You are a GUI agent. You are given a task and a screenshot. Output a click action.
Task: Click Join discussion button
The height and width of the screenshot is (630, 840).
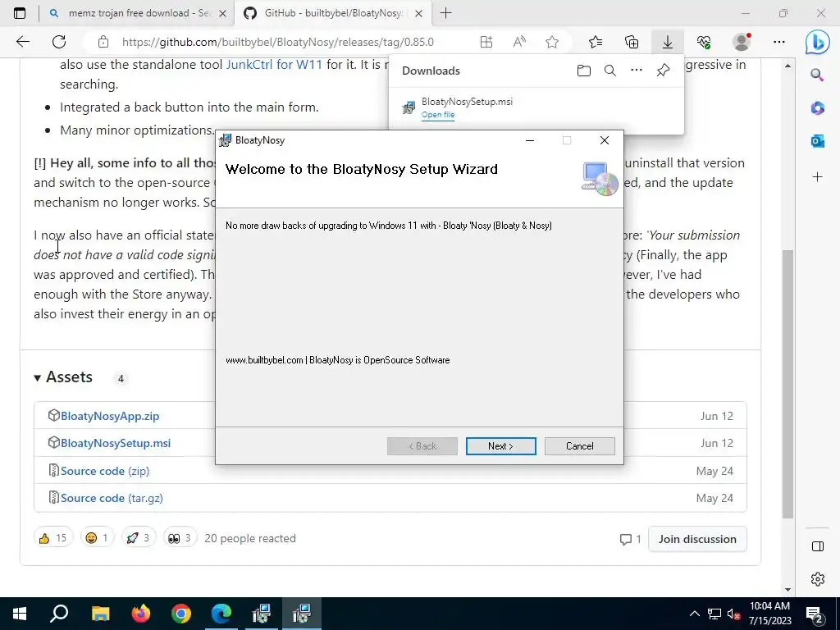pyautogui.click(x=697, y=539)
